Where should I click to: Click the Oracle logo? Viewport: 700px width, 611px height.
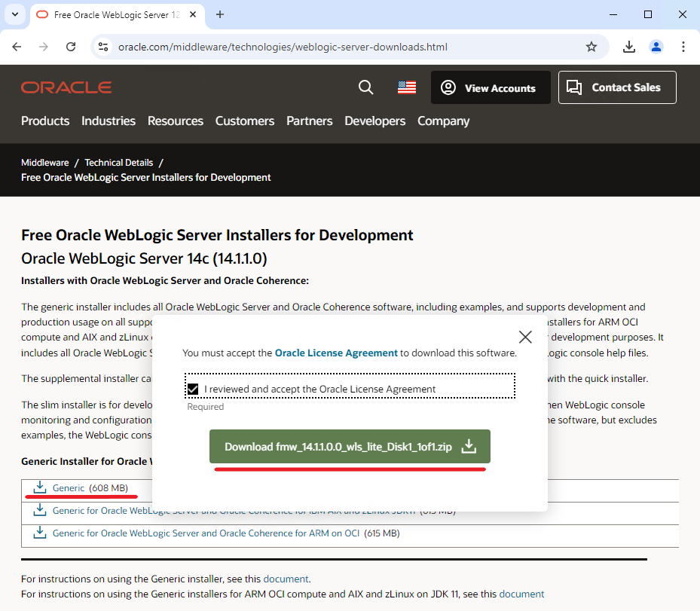point(66,87)
